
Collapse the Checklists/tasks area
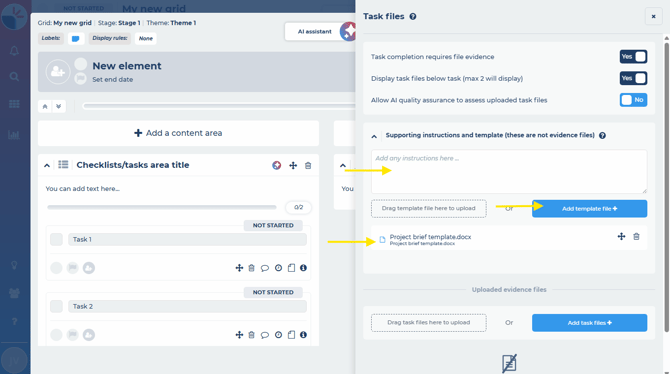click(x=47, y=165)
